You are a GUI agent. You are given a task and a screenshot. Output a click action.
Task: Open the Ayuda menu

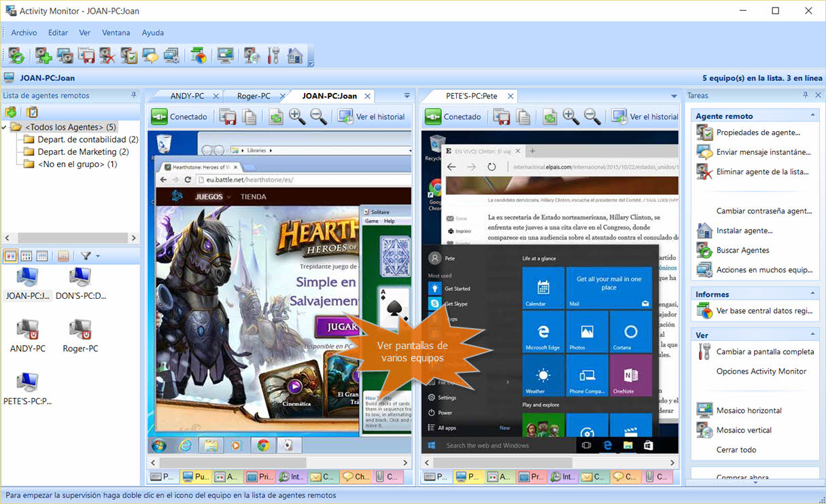pyautogui.click(x=153, y=33)
